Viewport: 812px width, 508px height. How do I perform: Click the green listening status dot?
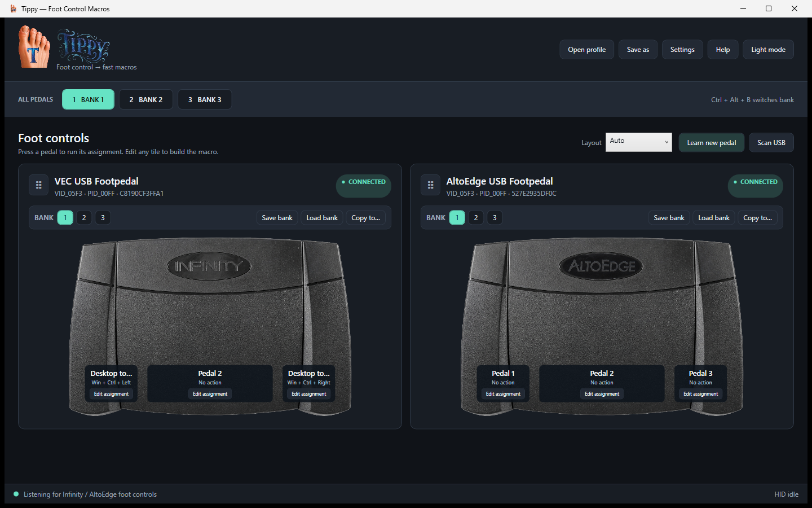(x=16, y=494)
